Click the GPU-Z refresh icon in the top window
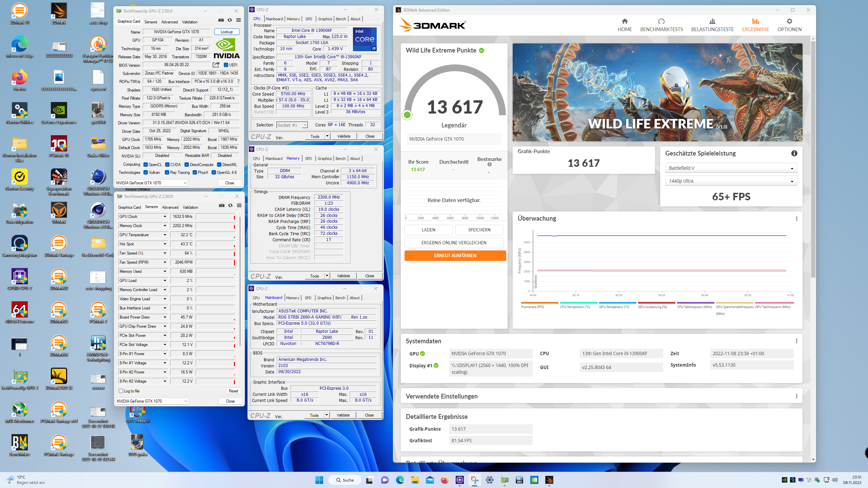 [230, 20]
